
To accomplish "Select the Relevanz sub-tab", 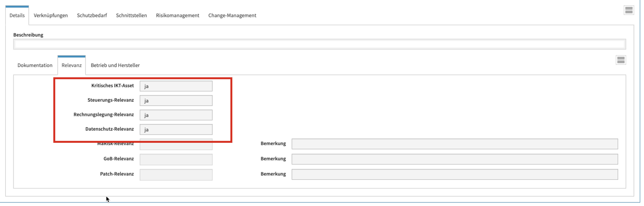I will click(71, 65).
